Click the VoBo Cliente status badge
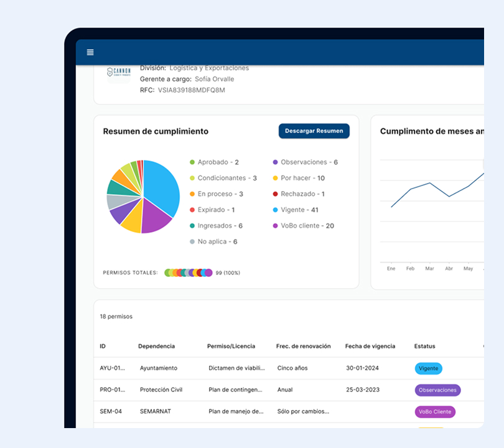Image resolution: width=504 pixels, height=448 pixels. tap(435, 412)
